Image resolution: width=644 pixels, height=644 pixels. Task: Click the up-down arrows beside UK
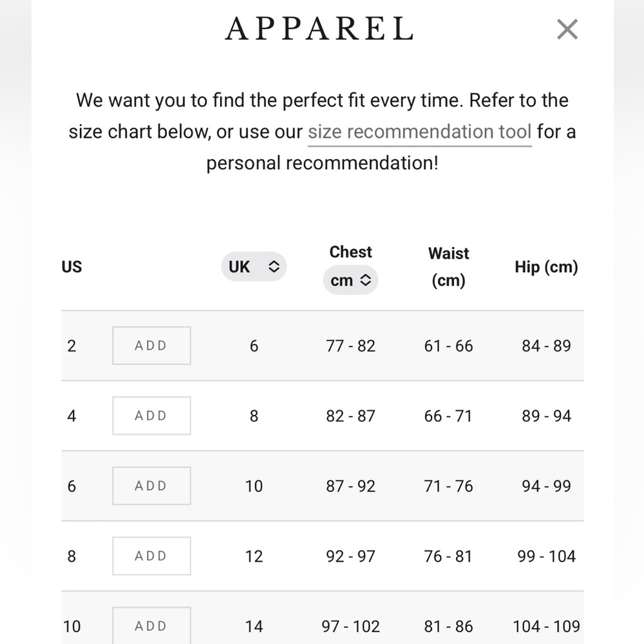click(274, 267)
